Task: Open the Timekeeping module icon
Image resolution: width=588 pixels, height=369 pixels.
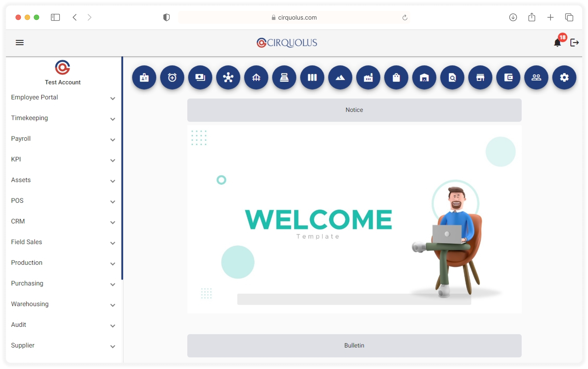Action: (172, 77)
